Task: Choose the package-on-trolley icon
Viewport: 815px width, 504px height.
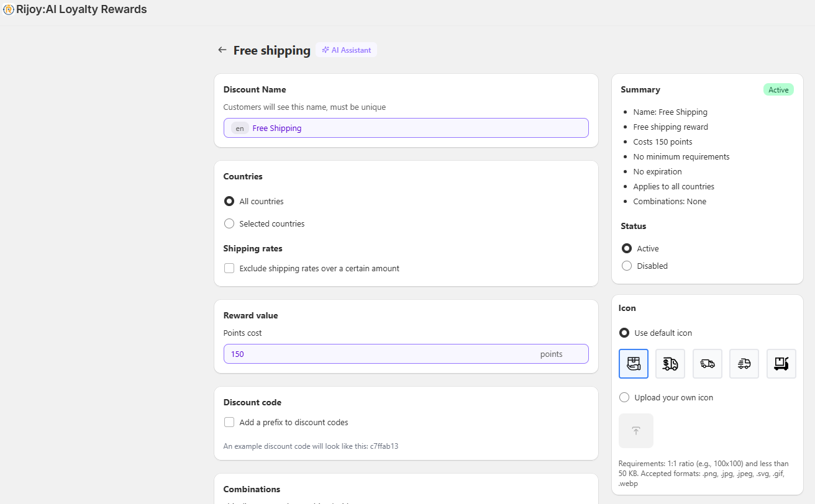Action: pos(781,363)
